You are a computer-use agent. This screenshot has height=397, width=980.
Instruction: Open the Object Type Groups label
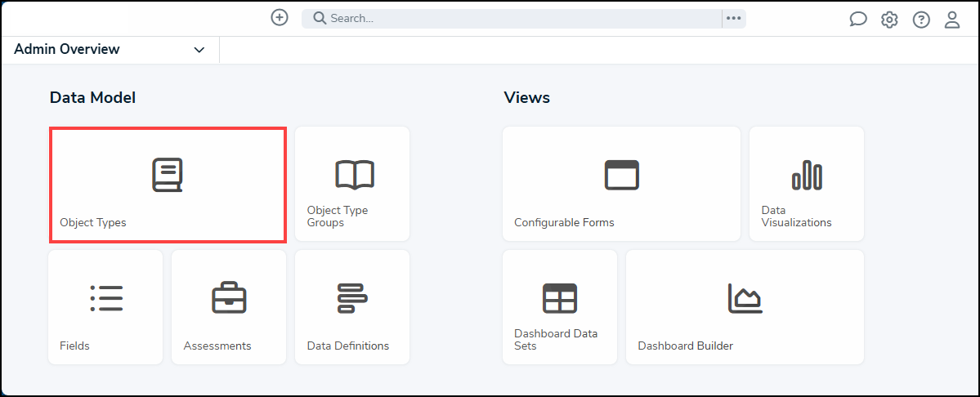tap(338, 216)
